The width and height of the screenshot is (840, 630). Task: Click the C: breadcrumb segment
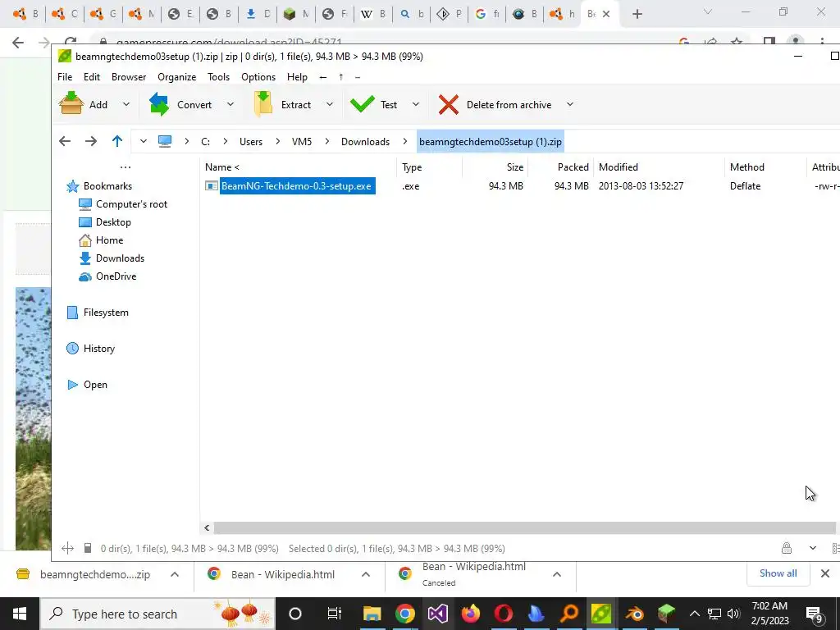click(x=205, y=142)
